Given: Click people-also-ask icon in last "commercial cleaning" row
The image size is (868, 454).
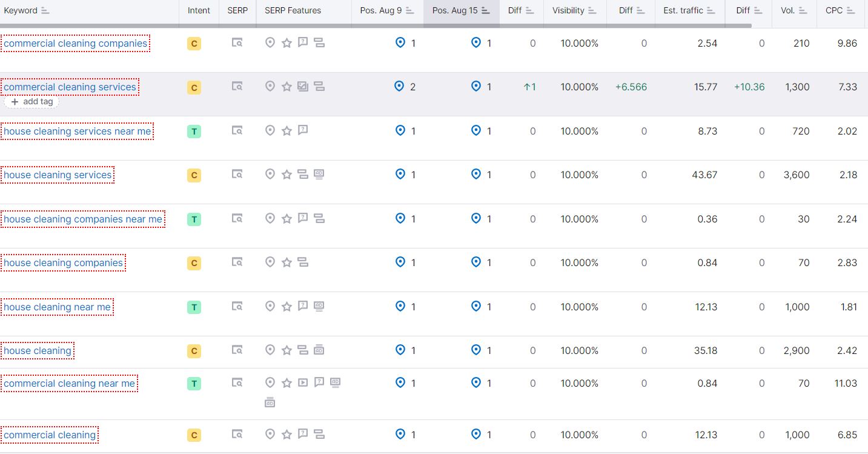Looking at the screenshot, I should pyautogui.click(x=303, y=434).
